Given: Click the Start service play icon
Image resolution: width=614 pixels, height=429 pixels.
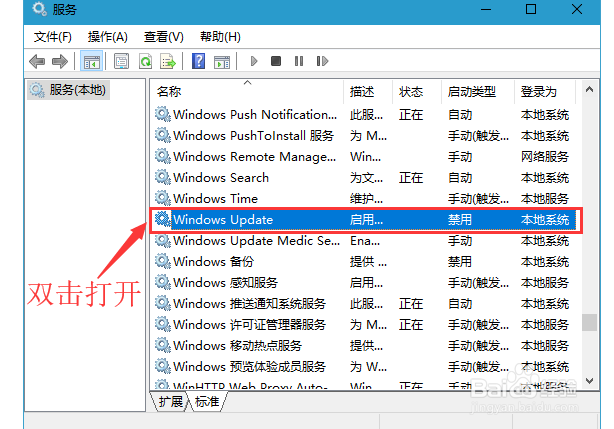Looking at the screenshot, I should coord(254,61).
